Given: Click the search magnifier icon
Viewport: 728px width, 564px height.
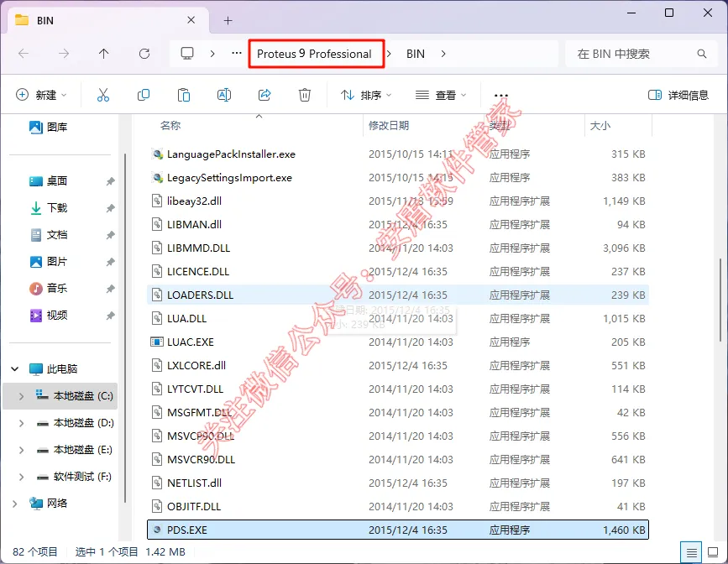Looking at the screenshot, I should [701, 54].
